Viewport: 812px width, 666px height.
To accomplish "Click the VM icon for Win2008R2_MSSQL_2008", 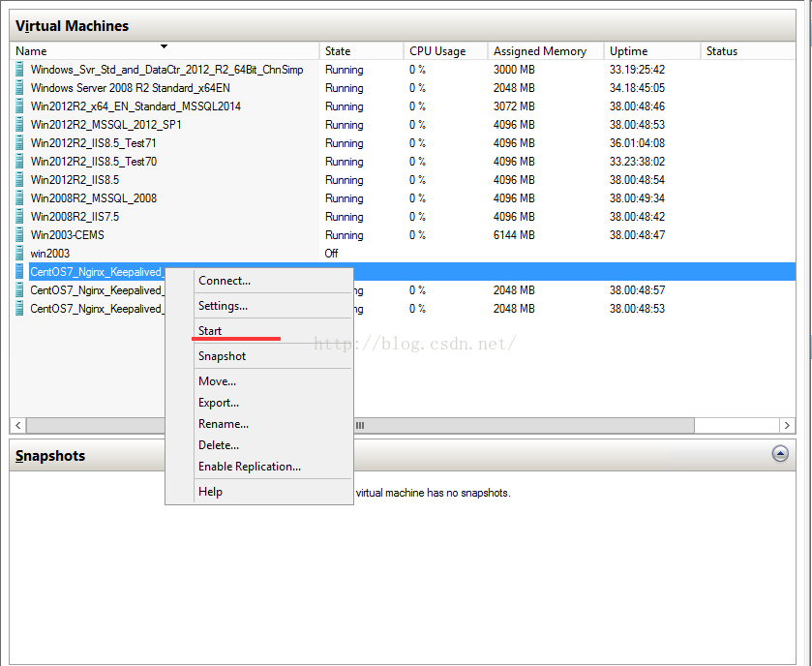I will point(19,197).
